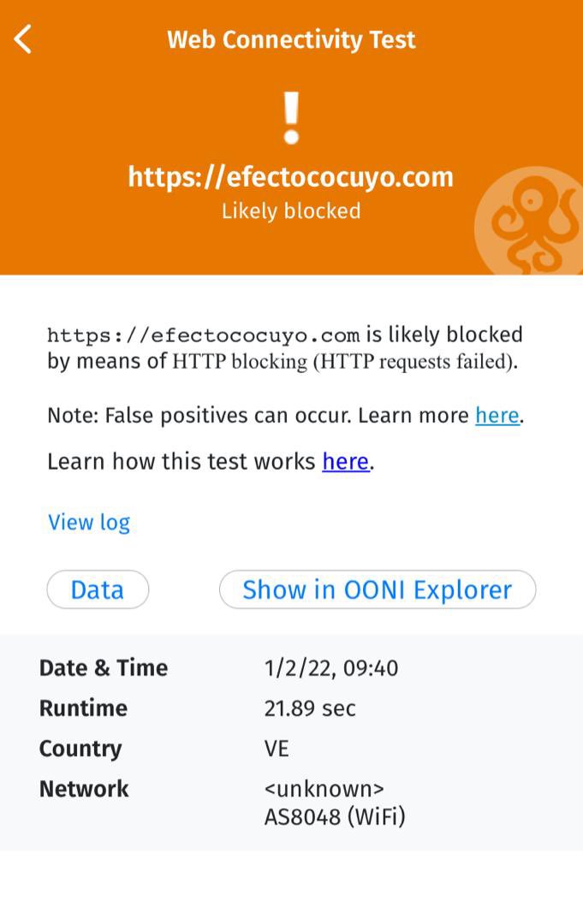Screen dimensions: 583x924
Task: Tap the https://efectococuyo.com header URL
Action: pyautogui.click(x=291, y=177)
